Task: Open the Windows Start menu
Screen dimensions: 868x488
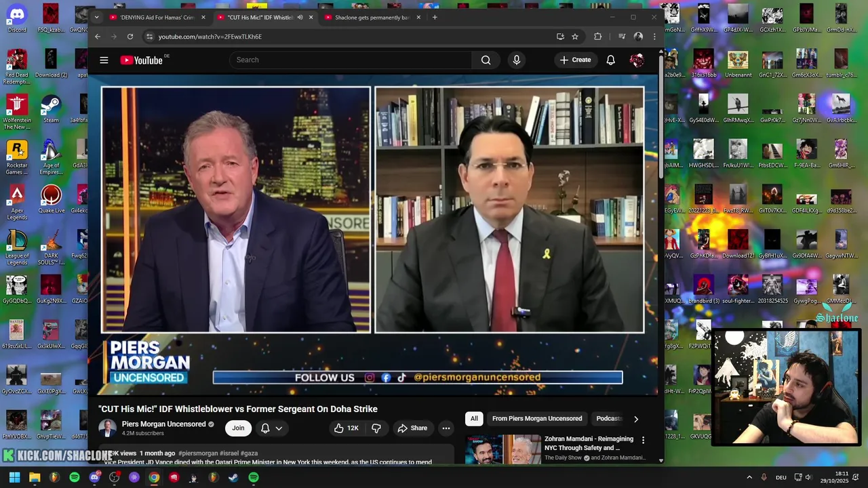Action: (x=14, y=477)
